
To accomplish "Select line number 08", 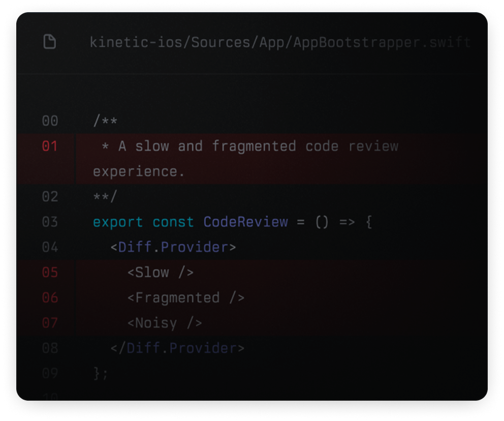I will tap(50, 348).
